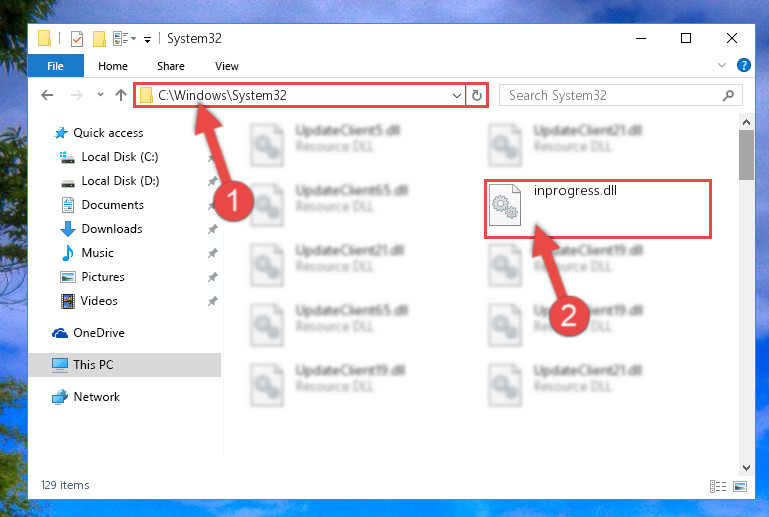Screen dimensions: 769x517
Task: Open Help with the question mark icon
Action: point(743,65)
